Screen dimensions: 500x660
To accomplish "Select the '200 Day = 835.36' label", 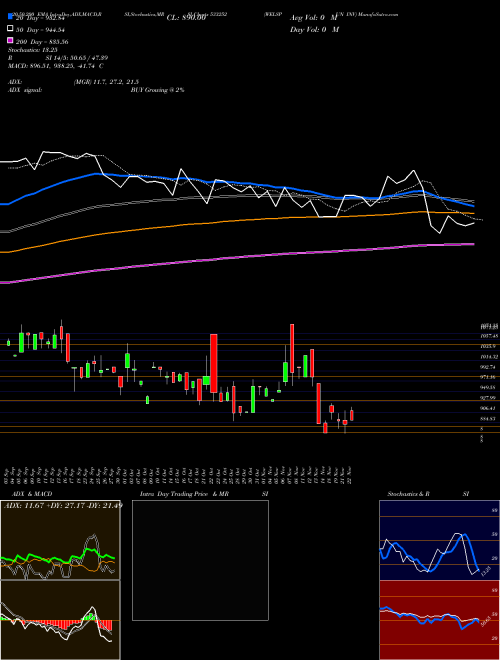I will pyautogui.click(x=42, y=42).
